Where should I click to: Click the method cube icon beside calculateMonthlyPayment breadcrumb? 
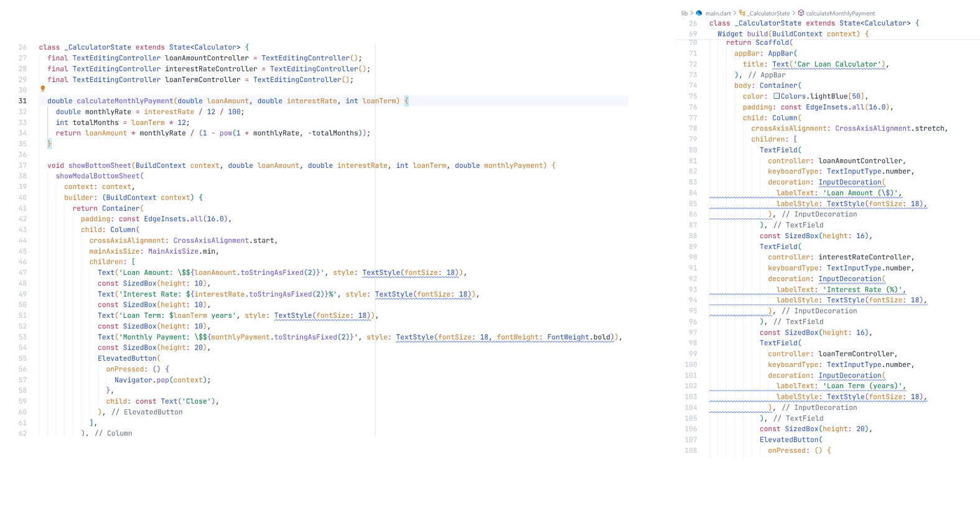(801, 13)
